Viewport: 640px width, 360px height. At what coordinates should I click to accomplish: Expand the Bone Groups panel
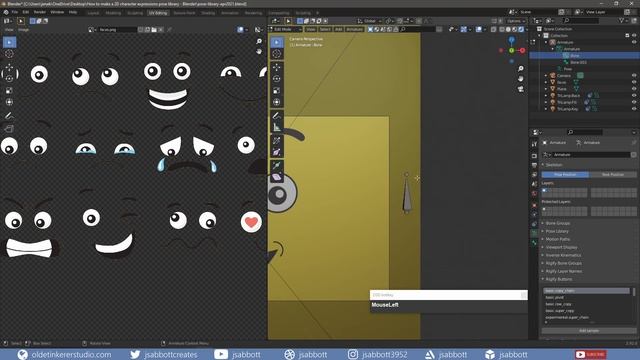tap(558, 223)
